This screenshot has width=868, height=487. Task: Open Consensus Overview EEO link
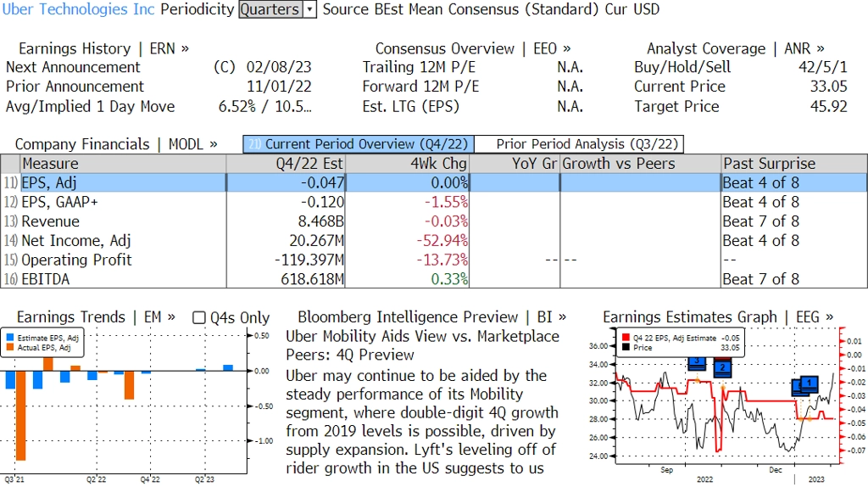pyautogui.click(x=473, y=48)
